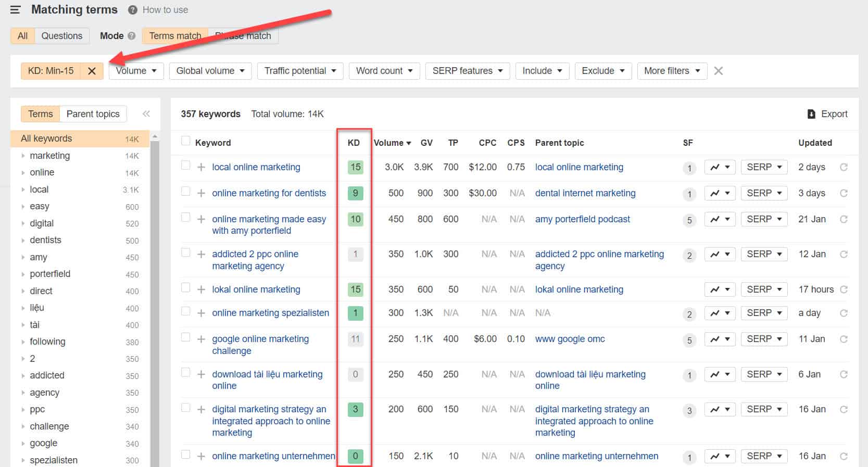This screenshot has height=467, width=868.
Task: Open the Word count filter dropdown
Action: (x=384, y=71)
